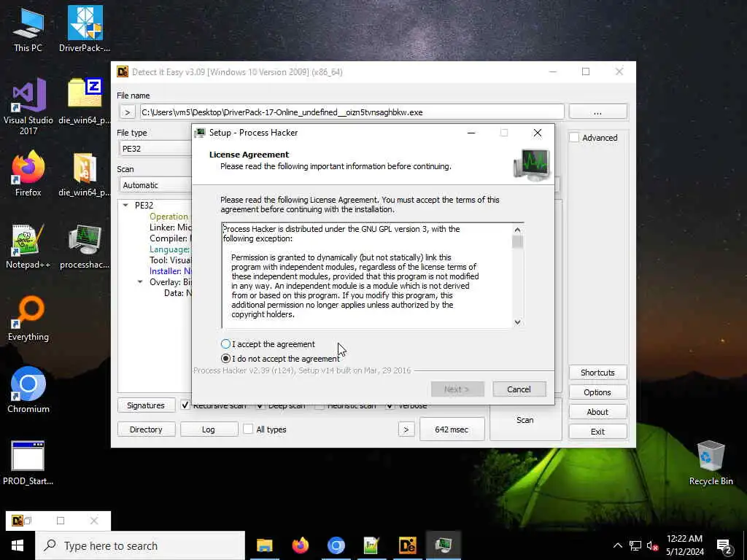Screen dimensions: 747x560
Task: Click Exit in Detect It Easy
Action: (597, 432)
